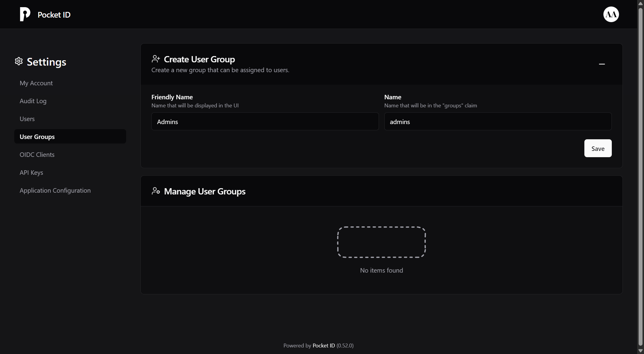Open the My Account settings page

click(x=36, y=83)
